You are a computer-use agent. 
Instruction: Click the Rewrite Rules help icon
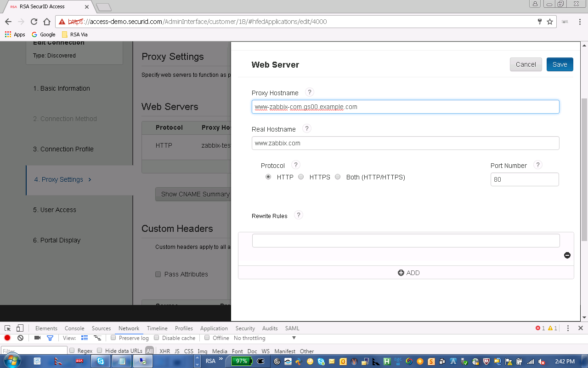(x=299, y=215)
